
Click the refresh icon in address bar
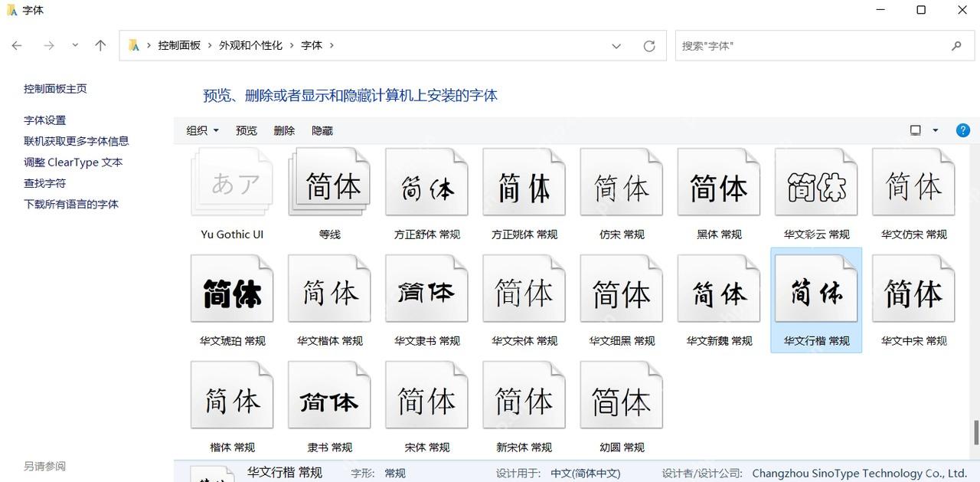click(x=649, y=46)
